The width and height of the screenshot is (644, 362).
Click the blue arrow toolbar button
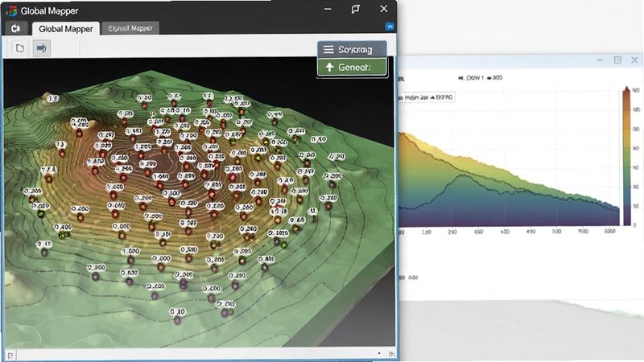point(42,48)
